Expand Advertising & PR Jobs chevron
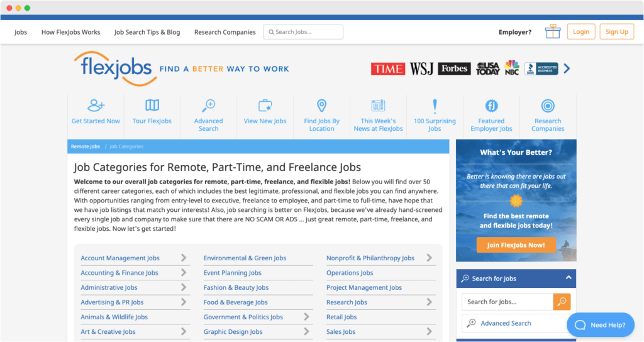This screenshot has height=342, width=644. pos(184,302)
